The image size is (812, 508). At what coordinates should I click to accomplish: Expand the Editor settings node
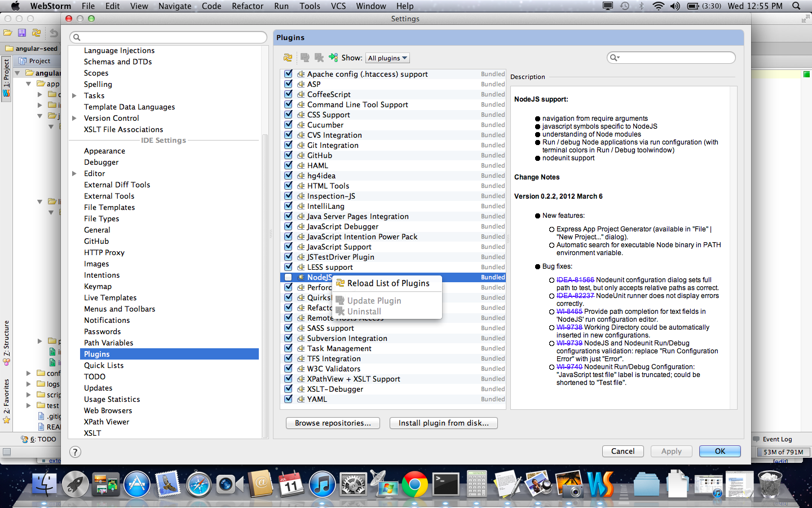point(74,173)
